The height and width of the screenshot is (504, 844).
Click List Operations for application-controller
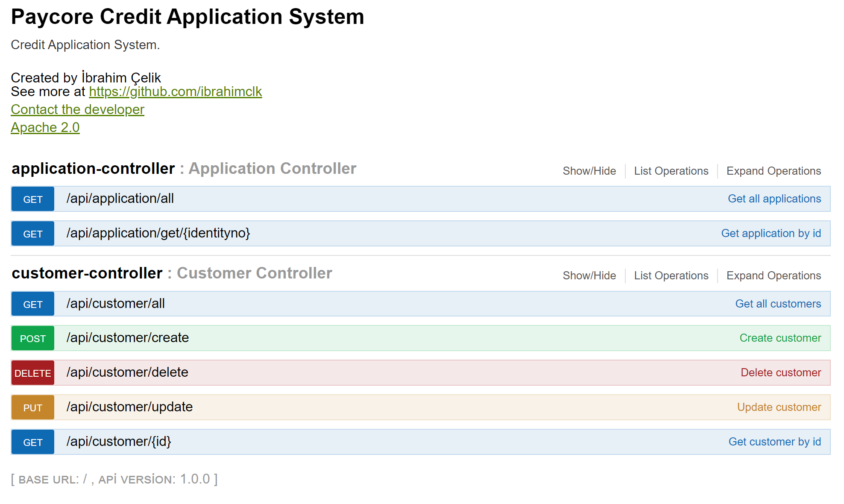671,170
